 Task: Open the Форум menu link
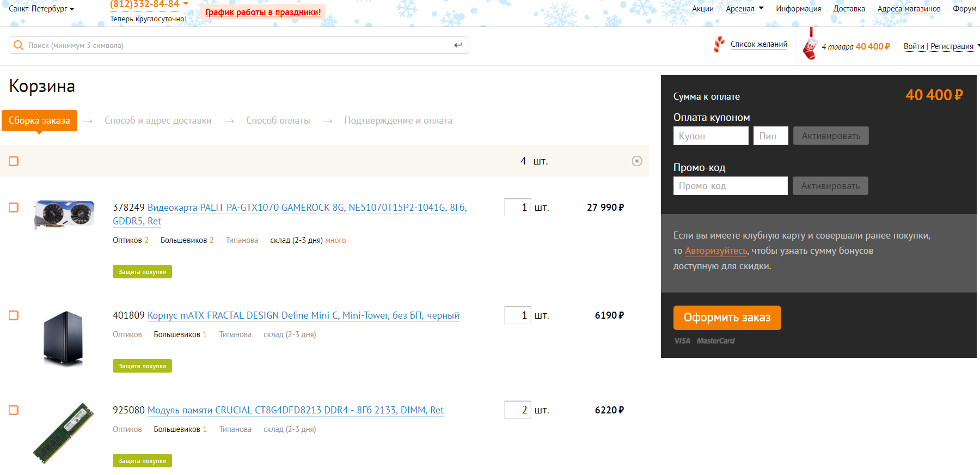[964, 9]
